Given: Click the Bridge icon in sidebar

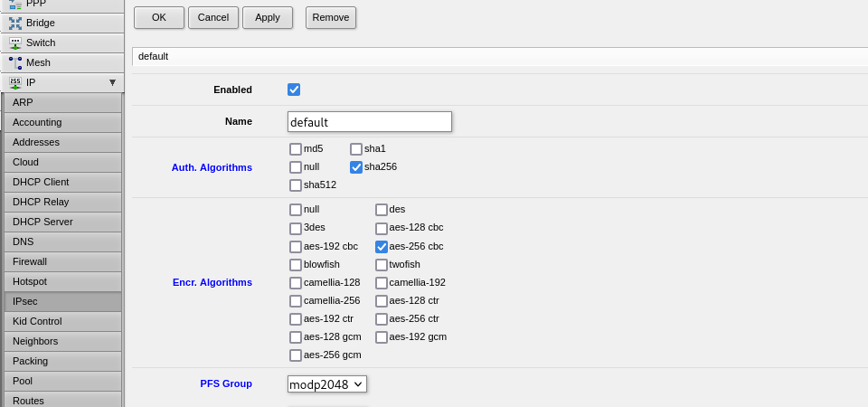Looking at the screenshot, I should pos(15,23).
